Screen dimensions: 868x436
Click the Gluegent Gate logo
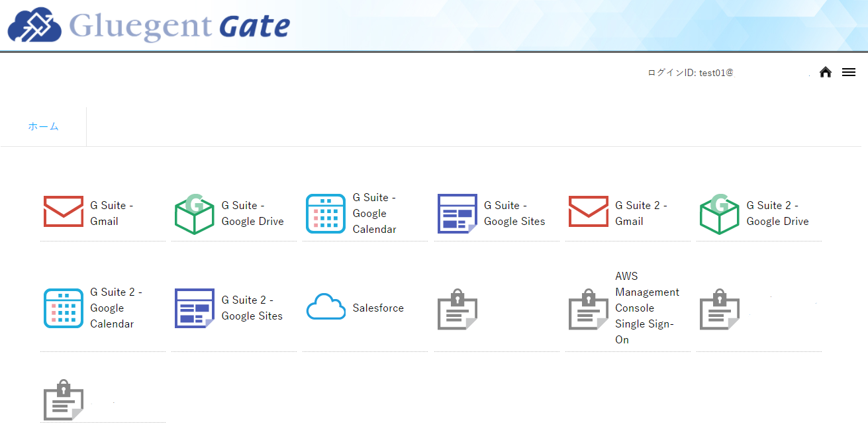[149, 26]
